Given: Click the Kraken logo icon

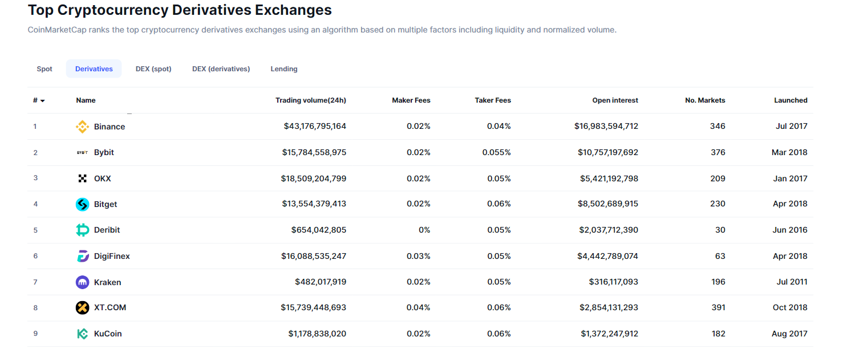Looking at the screenshot, I should (83, 282).
